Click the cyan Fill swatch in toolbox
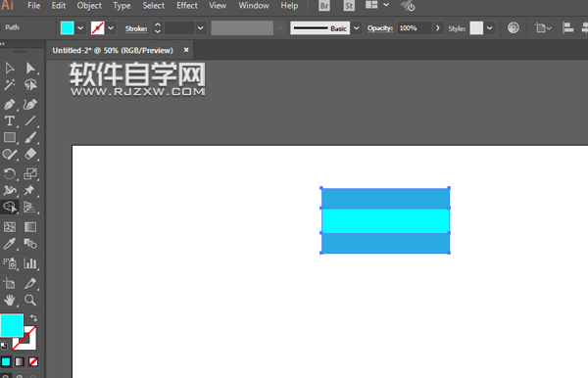This screenshot has width=588, height=378. click(x=12, y=325)
